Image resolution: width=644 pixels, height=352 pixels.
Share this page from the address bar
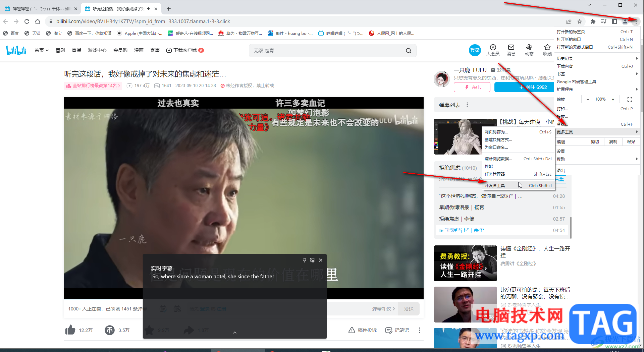(569, 21)
